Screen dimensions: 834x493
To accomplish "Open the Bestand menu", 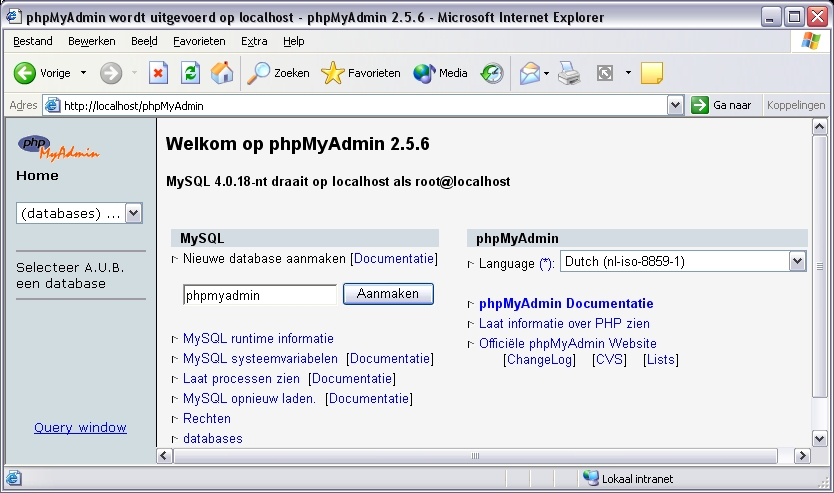I will (33, 41).
